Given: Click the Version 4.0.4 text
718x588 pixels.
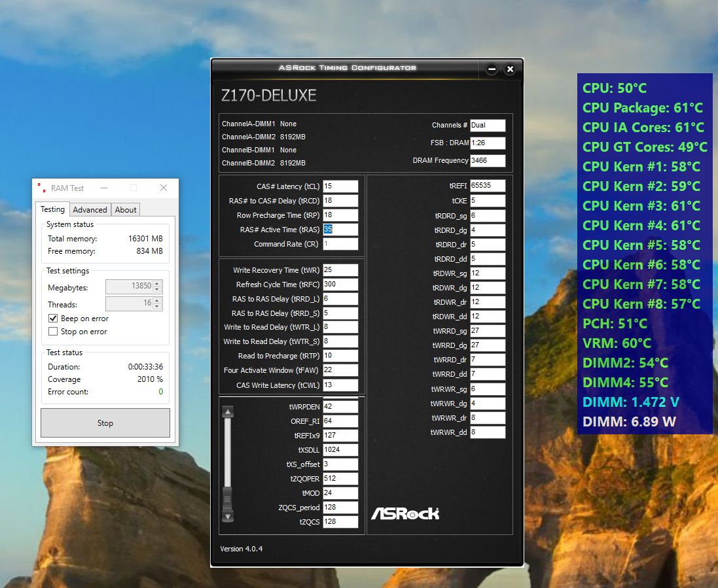Looking at the screenshot, I should [x=242, y=549].
